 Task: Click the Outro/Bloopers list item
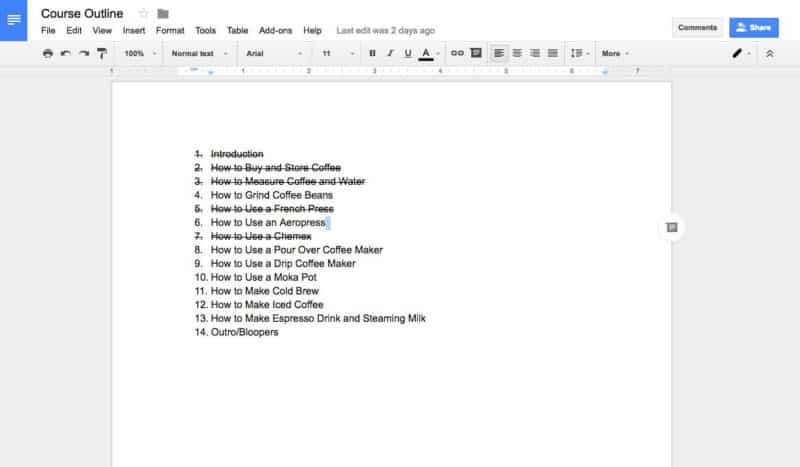pyautogui.click(x=244, y=332)
